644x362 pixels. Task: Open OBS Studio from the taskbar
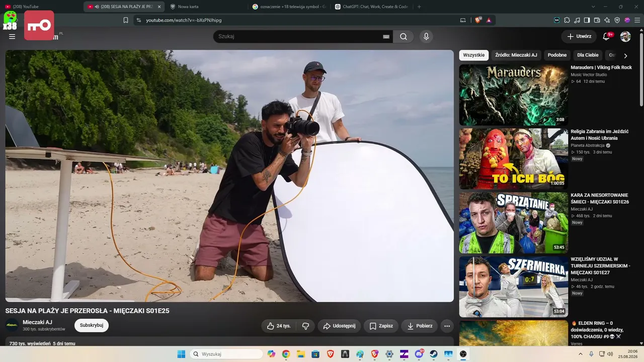[463, 354]
